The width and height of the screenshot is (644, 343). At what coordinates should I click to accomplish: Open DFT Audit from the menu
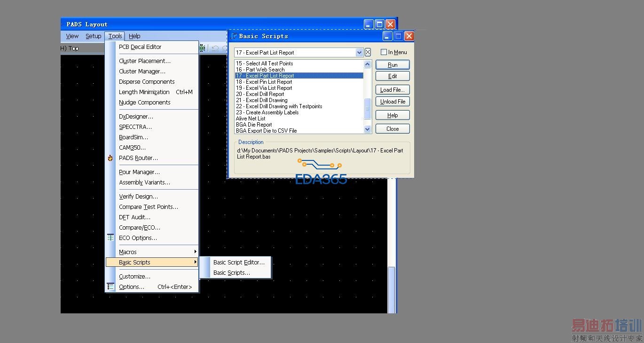151,217
